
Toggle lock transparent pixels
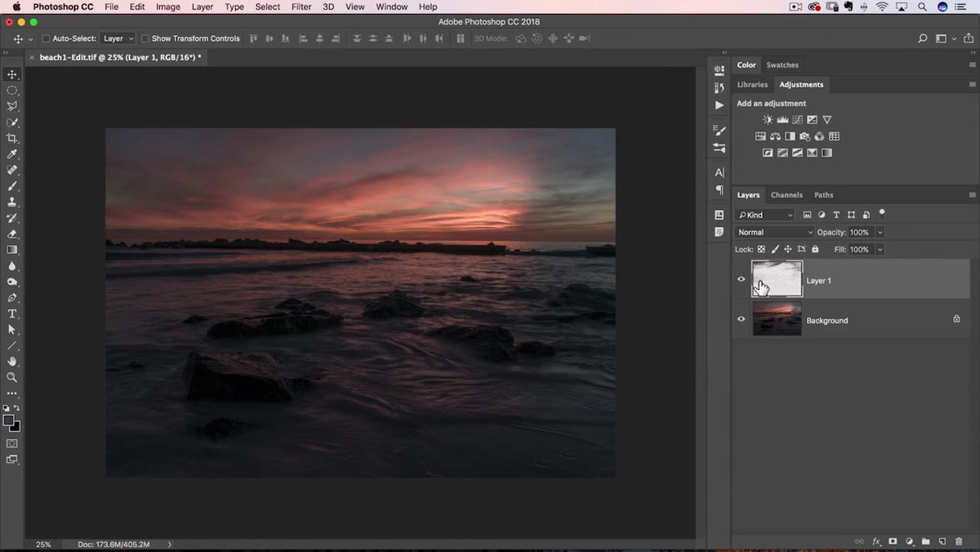(761, 250)
